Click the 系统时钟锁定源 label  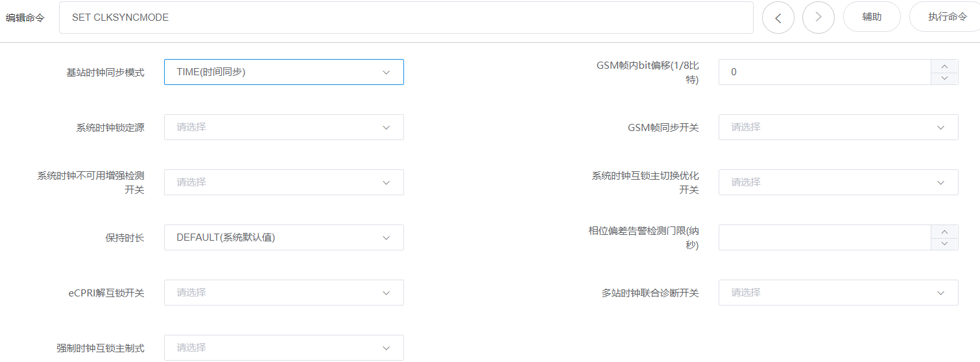[x=110, y=128]
